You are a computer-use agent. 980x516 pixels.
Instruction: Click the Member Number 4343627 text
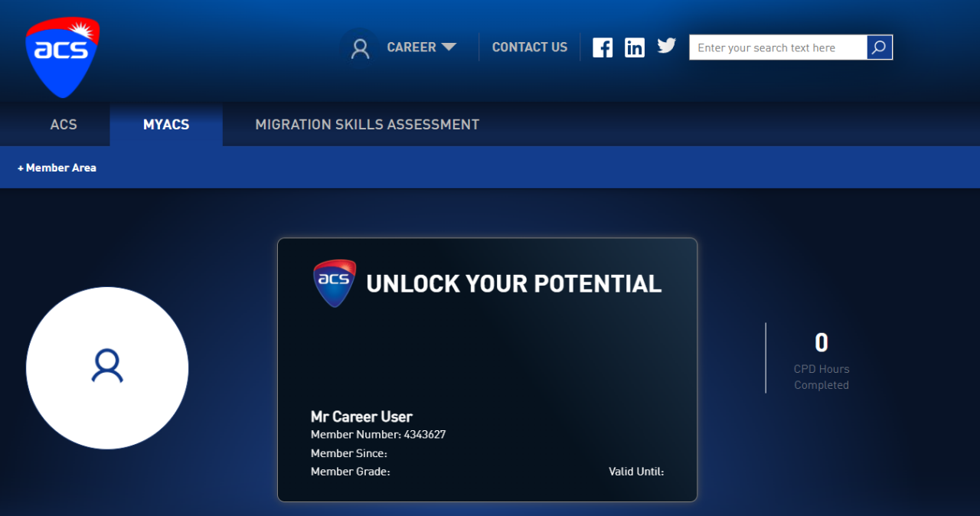pyautogui.click(x=378, y=435)
